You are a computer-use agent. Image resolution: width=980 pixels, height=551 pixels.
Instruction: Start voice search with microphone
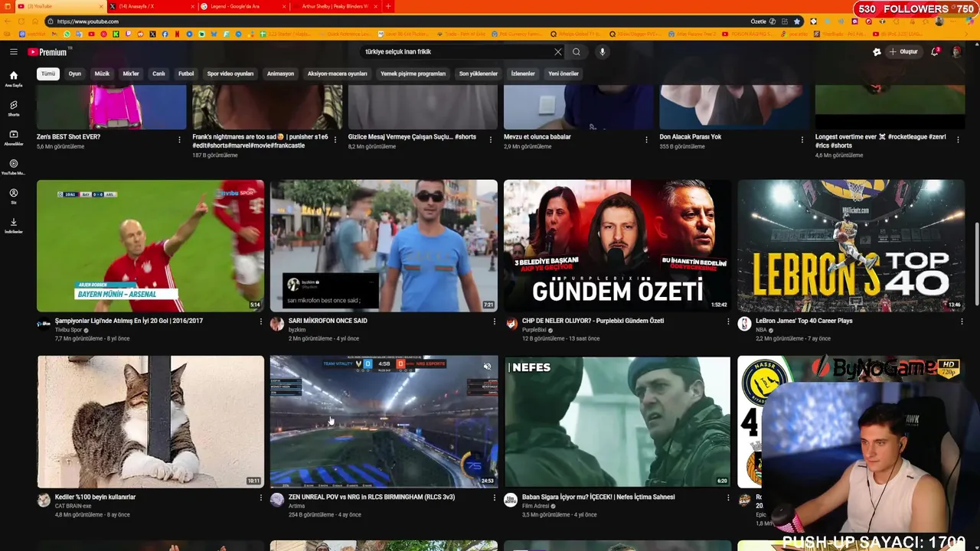[603, 52]
